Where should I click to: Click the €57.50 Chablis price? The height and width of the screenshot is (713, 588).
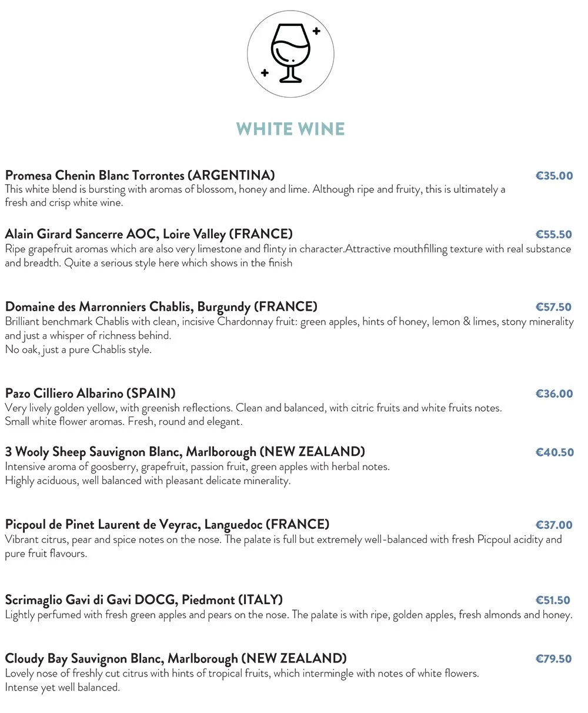pos(554,306)
